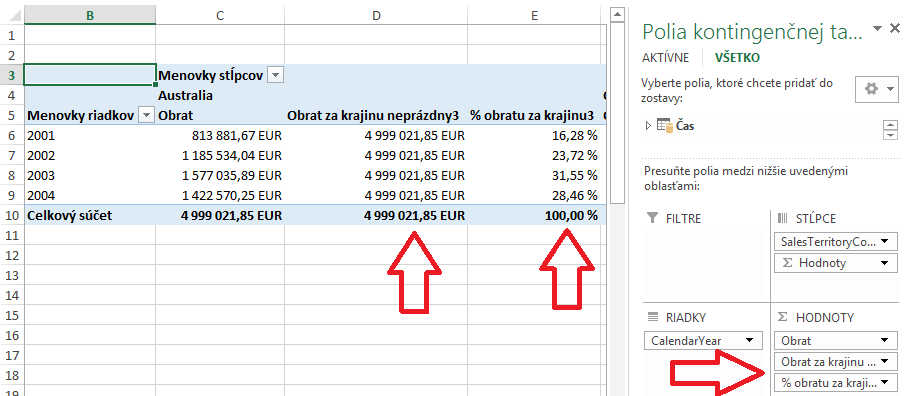The height and width of the screenshot is (396, 913).
Task: Open the Menovky riadkov filter dropdown
Action: [147, 115]
